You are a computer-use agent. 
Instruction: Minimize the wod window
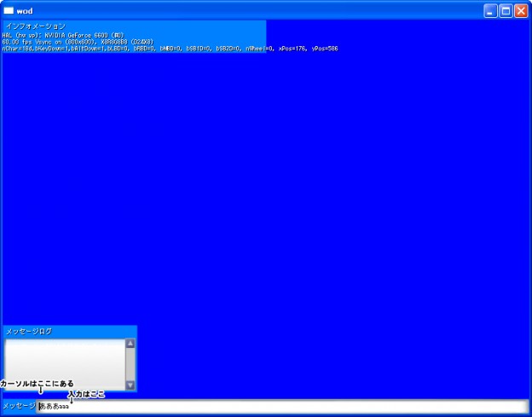(x=490, y=11)
